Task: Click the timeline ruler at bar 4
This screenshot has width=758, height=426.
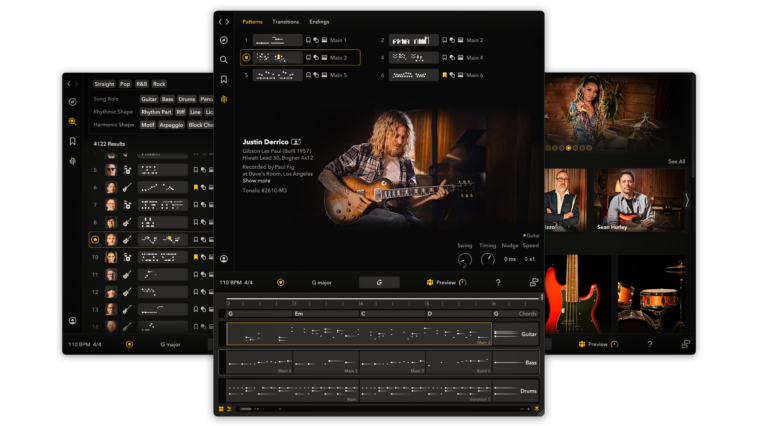Action: (361, 304)
